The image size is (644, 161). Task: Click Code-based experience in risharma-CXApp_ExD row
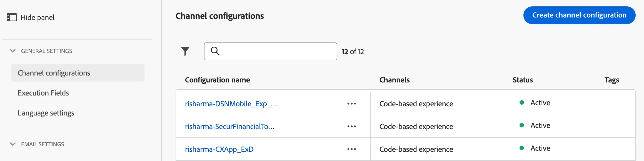coord(416,149)
